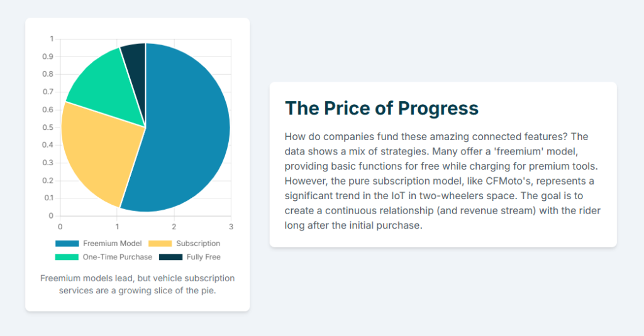Screen dimensions: 644x336
Task: Click the One-Time Purchase legend color box
Action: pos(67,257)
